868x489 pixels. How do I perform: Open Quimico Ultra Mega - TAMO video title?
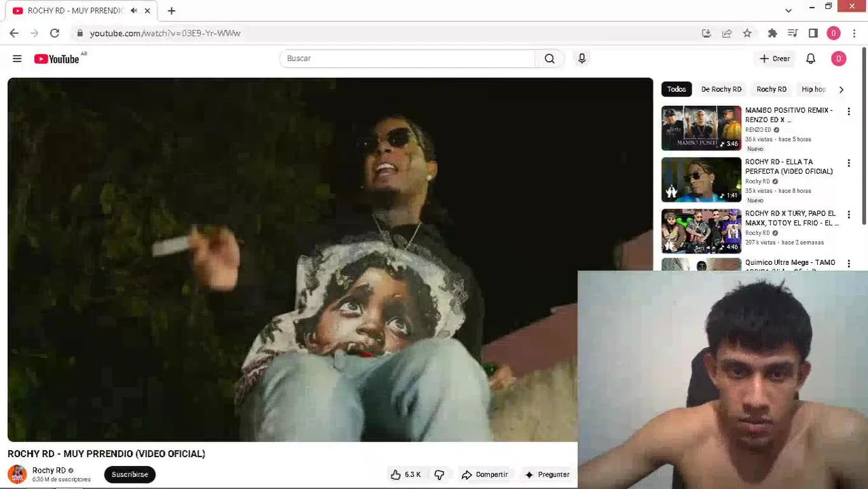click(x=790, y=263)
